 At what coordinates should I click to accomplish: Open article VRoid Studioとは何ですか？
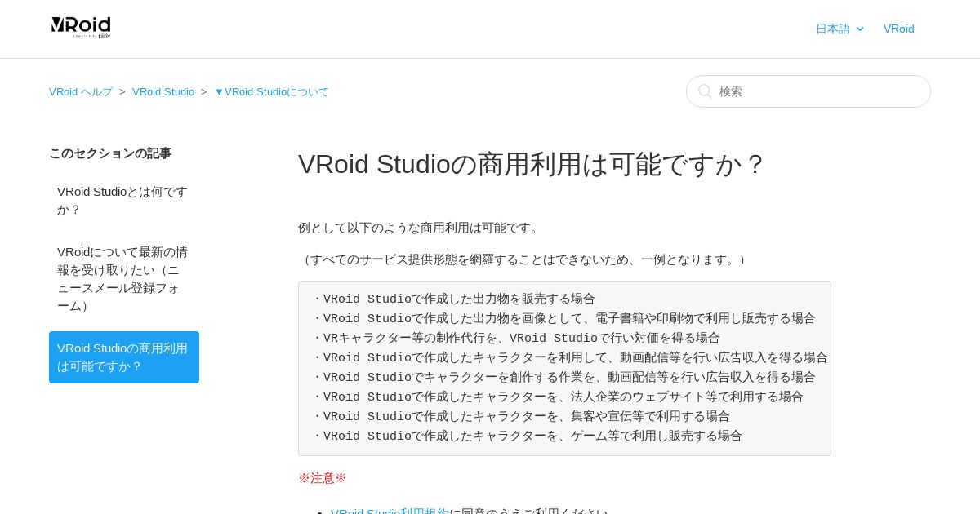124,201
